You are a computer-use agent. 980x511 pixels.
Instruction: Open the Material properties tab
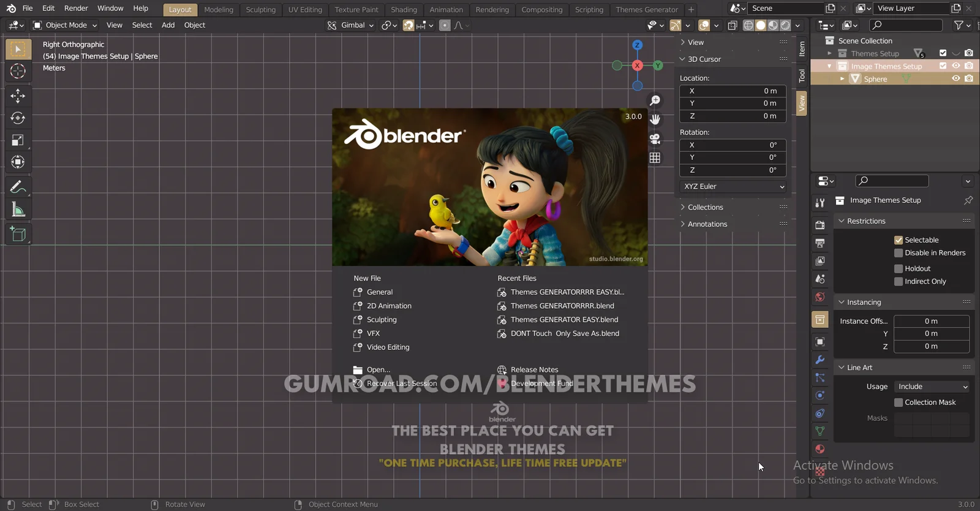click(820, 449)
